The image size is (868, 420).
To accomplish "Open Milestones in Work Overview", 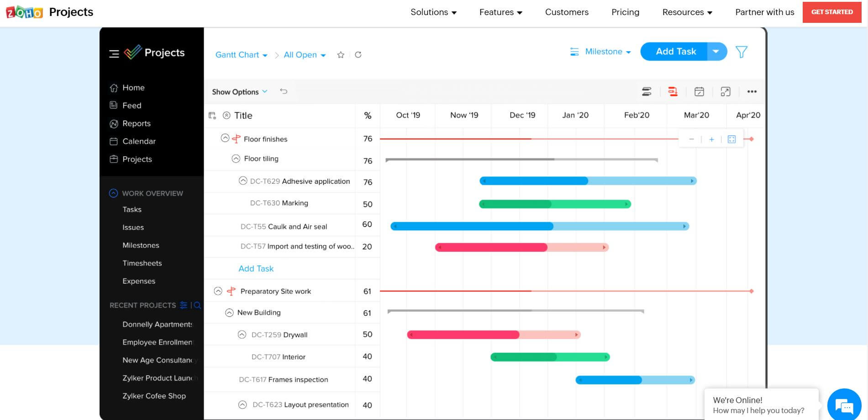I will 141,245.
